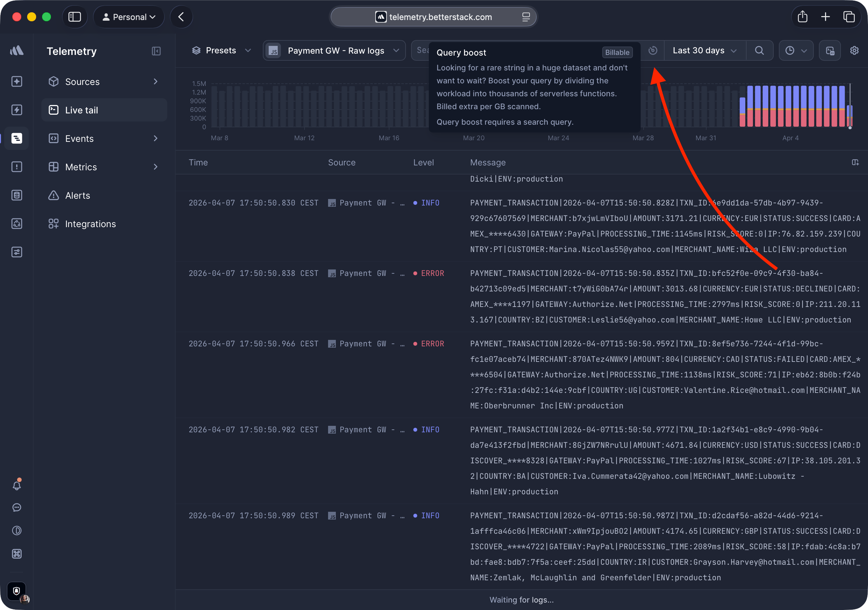Expand the Payment GW - Raw logs selector
868x610 pixels.
334,50
